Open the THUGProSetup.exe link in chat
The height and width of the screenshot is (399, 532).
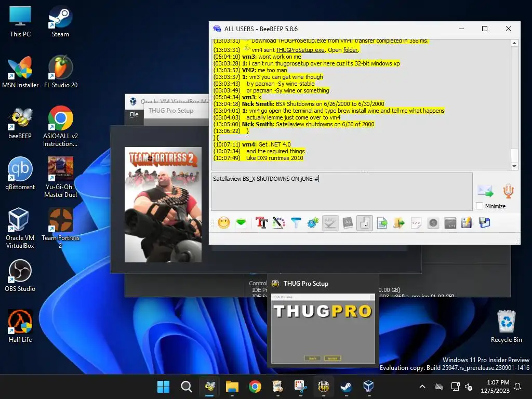(x=300, y=50)
